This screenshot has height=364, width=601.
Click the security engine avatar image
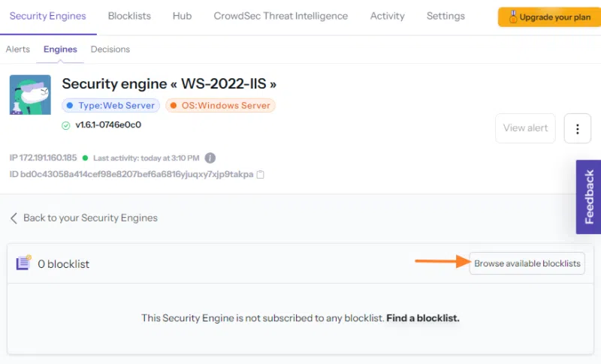[x=30, y=95]
